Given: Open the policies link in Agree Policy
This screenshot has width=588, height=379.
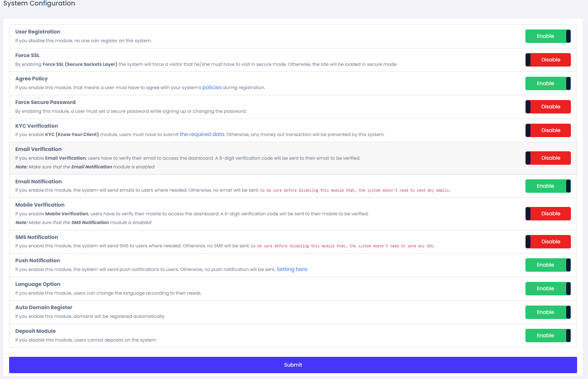Looking at the screenshot, I should [212, 88].
